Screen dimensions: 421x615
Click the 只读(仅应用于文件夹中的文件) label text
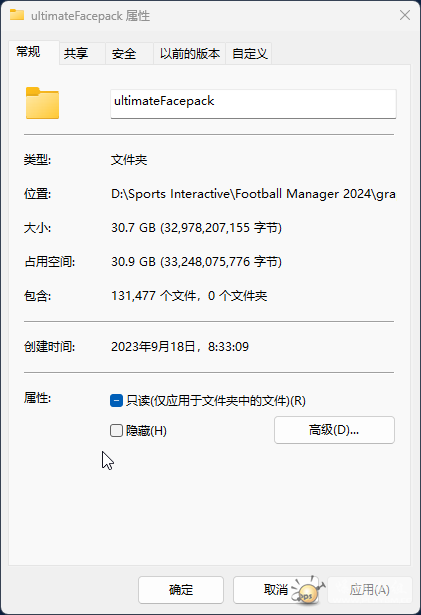[216, 400]
